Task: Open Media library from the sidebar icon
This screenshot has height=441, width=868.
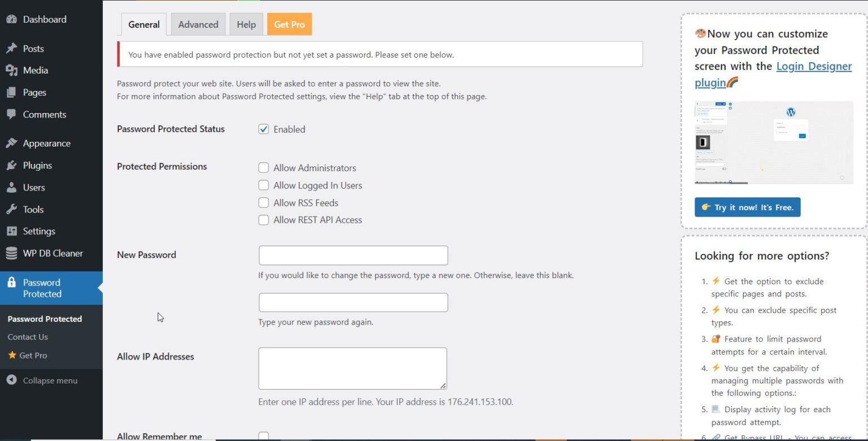Action: click(12, 70)
